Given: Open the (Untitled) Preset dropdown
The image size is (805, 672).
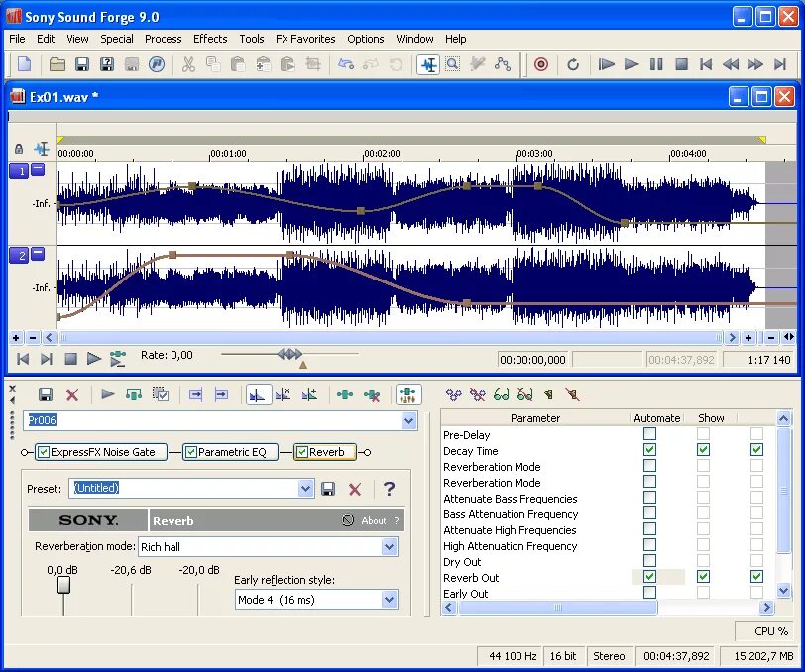Looking at the screenshot, I should (x=306, y=489).
